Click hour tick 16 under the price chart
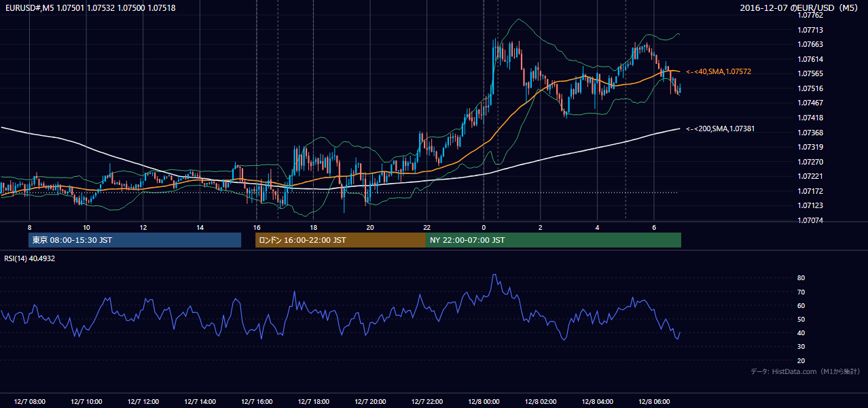Screen dimensions: 868x408 256,227
